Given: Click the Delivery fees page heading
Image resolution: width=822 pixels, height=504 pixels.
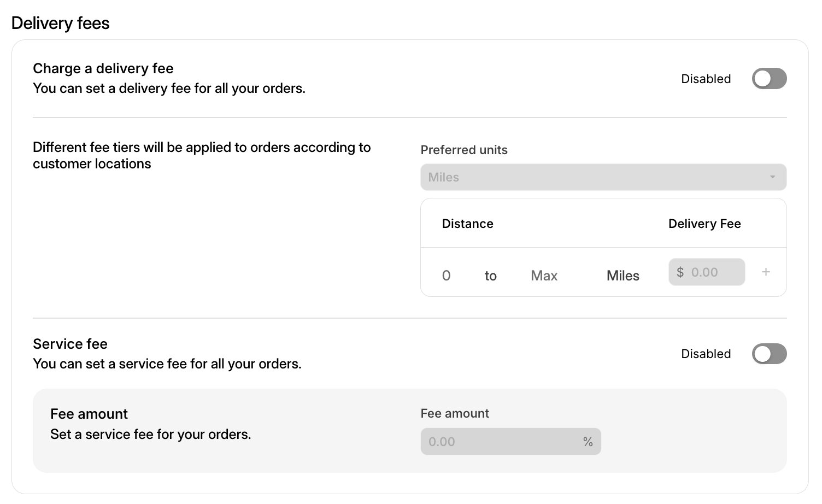Looking at the screenshot, I should tap(60, 23).
